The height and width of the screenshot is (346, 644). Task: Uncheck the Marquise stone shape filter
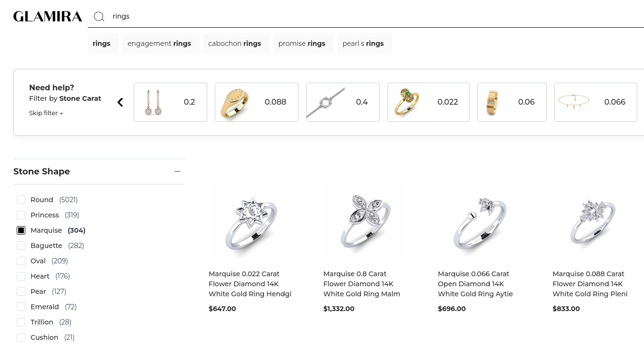tap(21, 230)
